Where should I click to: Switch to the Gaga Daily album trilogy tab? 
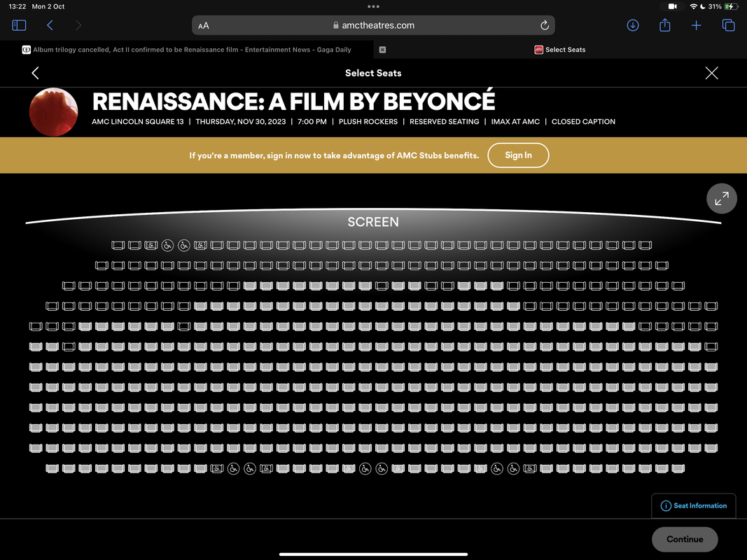pos(187,50)
